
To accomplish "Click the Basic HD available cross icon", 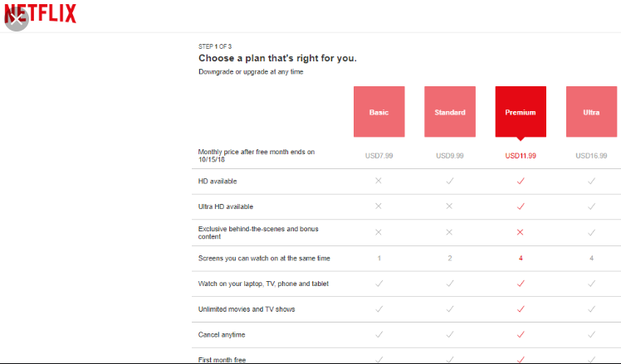I will pyautogui.click(x=379, y=181).
